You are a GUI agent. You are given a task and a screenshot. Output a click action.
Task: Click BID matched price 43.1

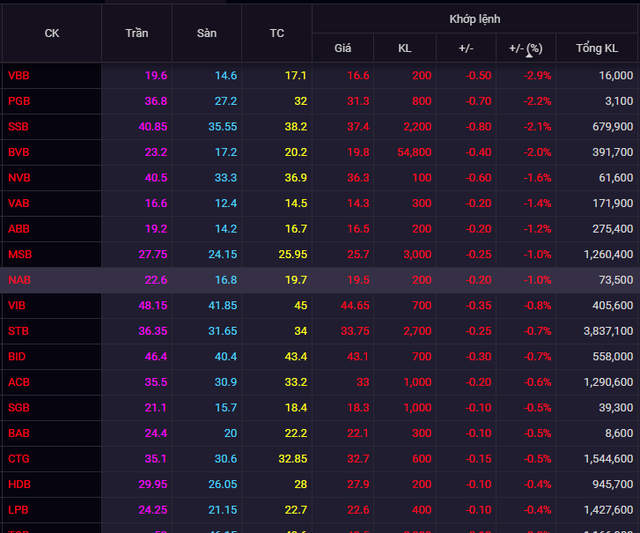click(357, 356)
